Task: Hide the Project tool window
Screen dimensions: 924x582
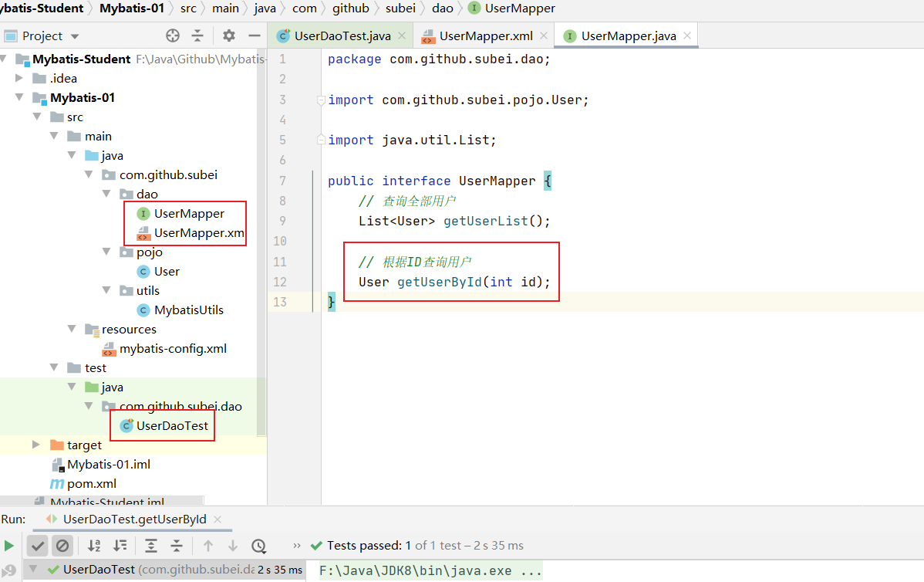Action: point(254,36)
